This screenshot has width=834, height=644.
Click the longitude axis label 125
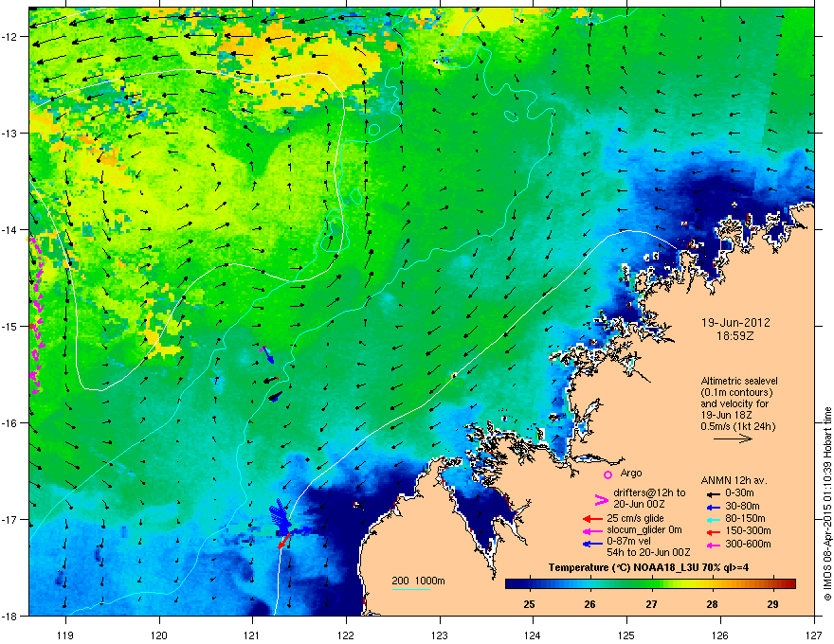pos(626,635)
